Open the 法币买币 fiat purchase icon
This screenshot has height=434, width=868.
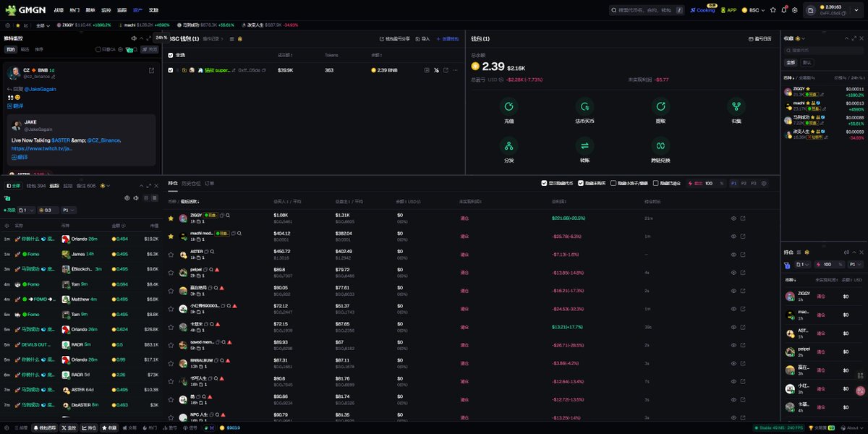(584, 107)
